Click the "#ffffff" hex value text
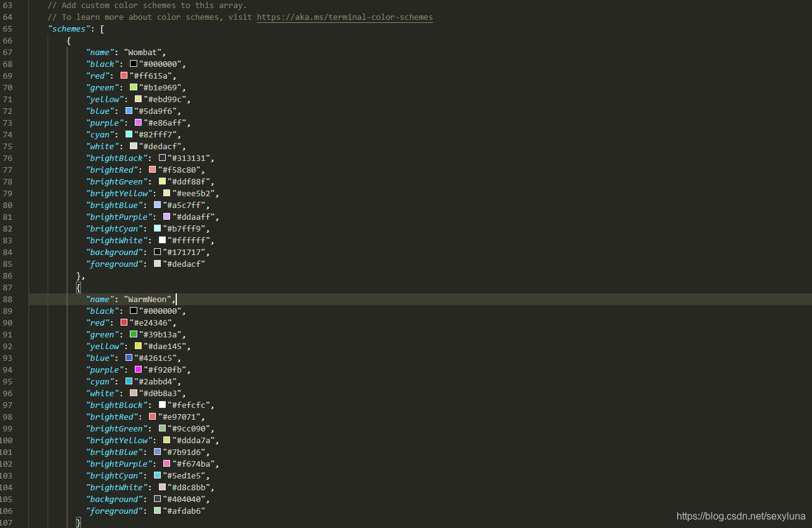This screenshot has height=528, width=812. (x=189, y=240)
